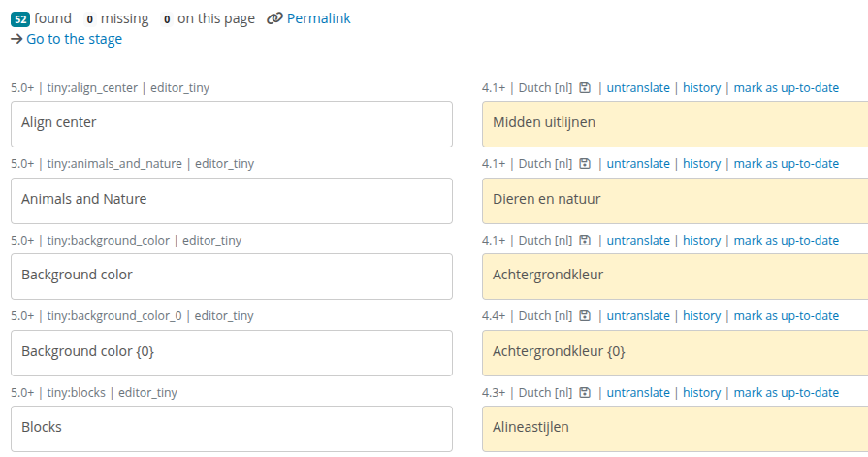The height and width of the screenshot is (457, 868).
Task: Open history for the Alineastijlen translation
Action: tap(701, 393)
